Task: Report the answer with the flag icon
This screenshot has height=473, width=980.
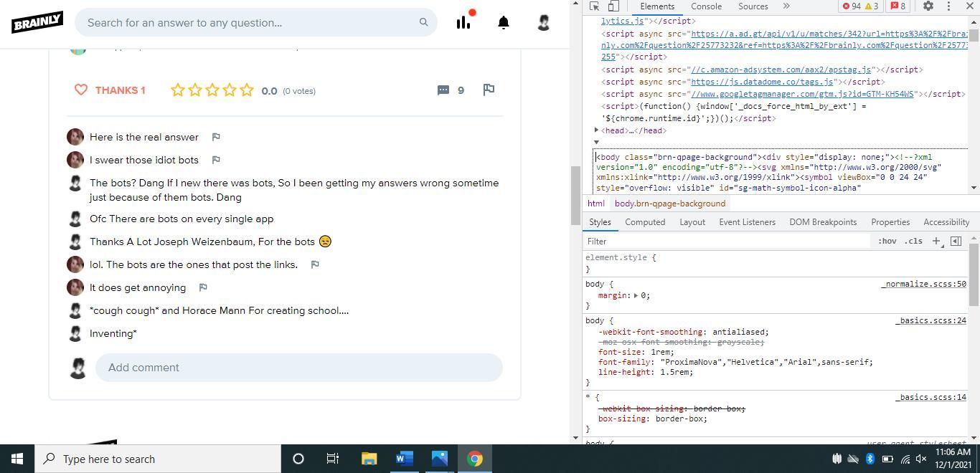Action: click(x=489, y=90)
